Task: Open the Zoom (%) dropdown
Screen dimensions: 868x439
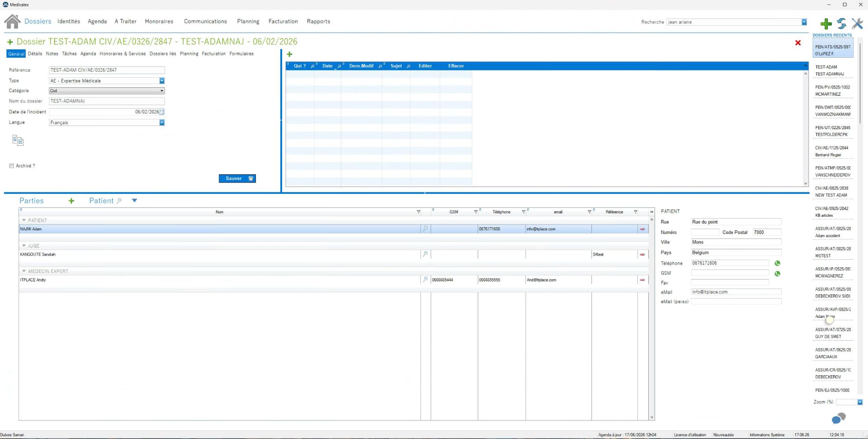Action: point(860,402)
